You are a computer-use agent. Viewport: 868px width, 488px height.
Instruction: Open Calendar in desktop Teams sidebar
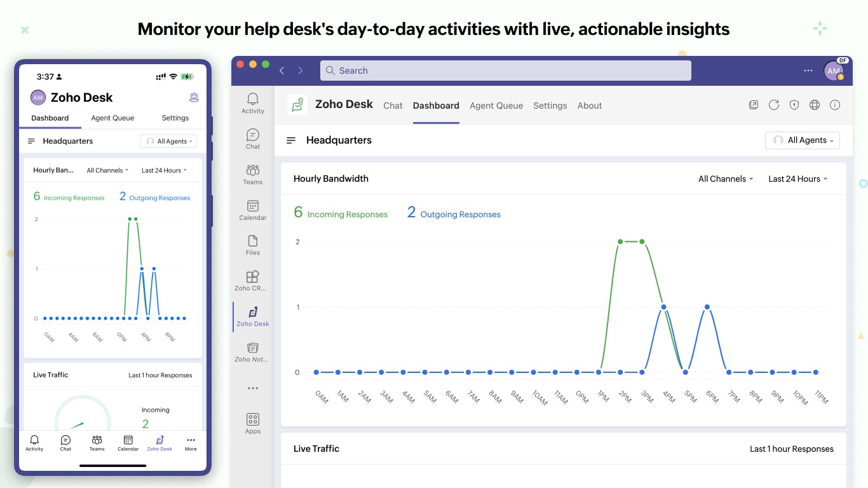253,210
